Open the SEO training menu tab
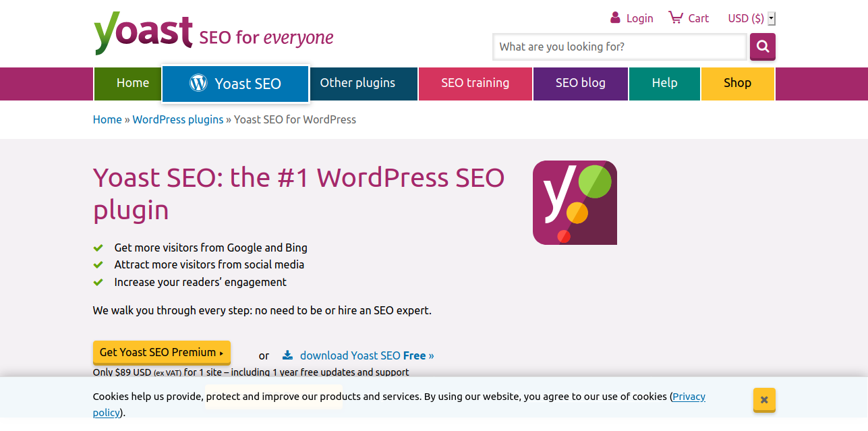This screenshot has height=431, width=868. click(x=475, y=84)
